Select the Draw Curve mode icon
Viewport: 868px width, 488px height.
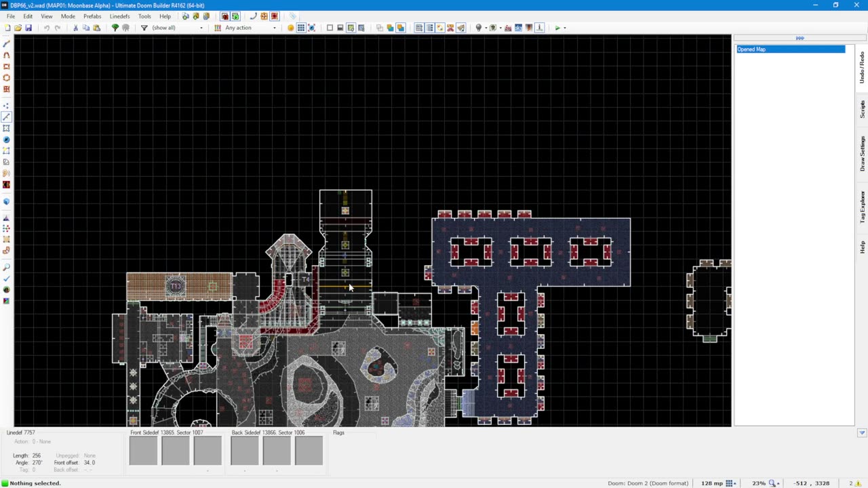coord(7,56)
